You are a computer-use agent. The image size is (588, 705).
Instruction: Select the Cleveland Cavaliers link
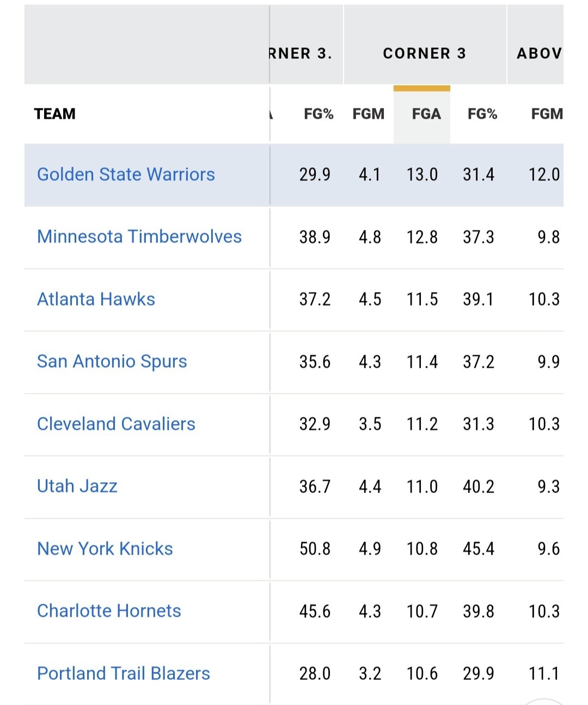[116, 424]
